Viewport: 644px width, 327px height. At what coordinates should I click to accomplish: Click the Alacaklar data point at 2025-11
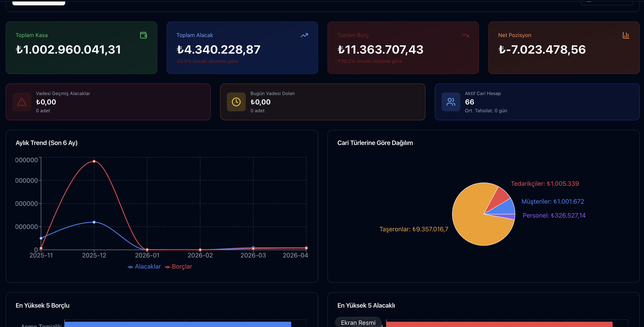pyautogui.click(x=41, y=238)
